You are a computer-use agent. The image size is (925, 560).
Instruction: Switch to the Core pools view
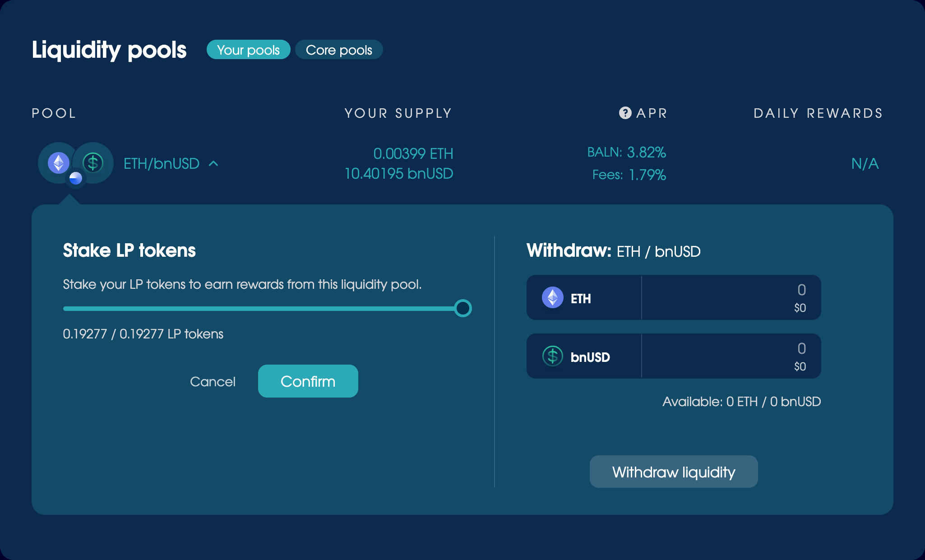point(339,50)
